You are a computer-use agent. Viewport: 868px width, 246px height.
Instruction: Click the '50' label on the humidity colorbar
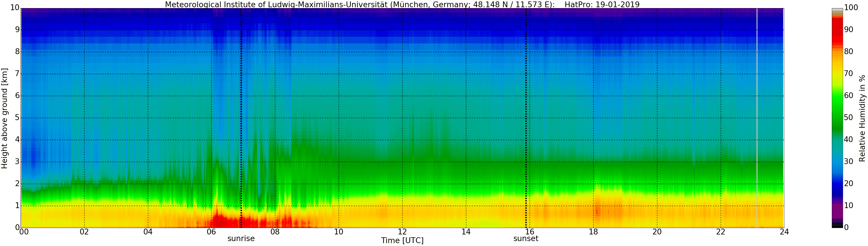click(x=848, y=118)
